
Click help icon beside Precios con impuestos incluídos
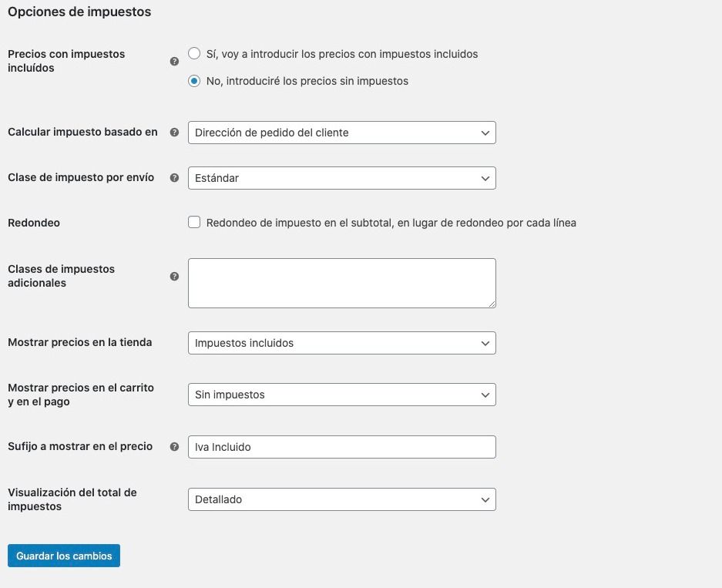pyautogui.click(x=174, y=61)
